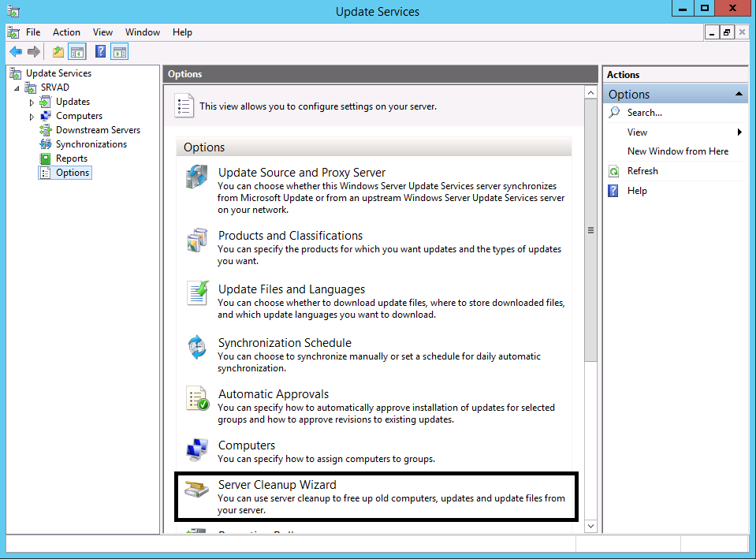
Task: Open the View menu in the menu bar
Action: point(102,32)
